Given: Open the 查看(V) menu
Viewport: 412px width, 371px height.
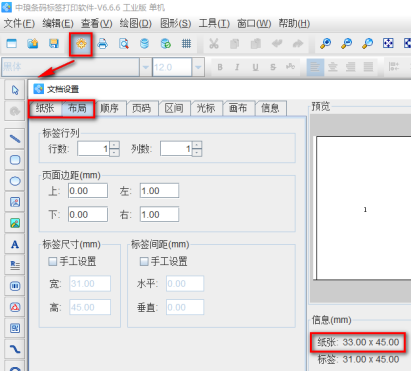Looking at the screenshot, I should [97, 23].
